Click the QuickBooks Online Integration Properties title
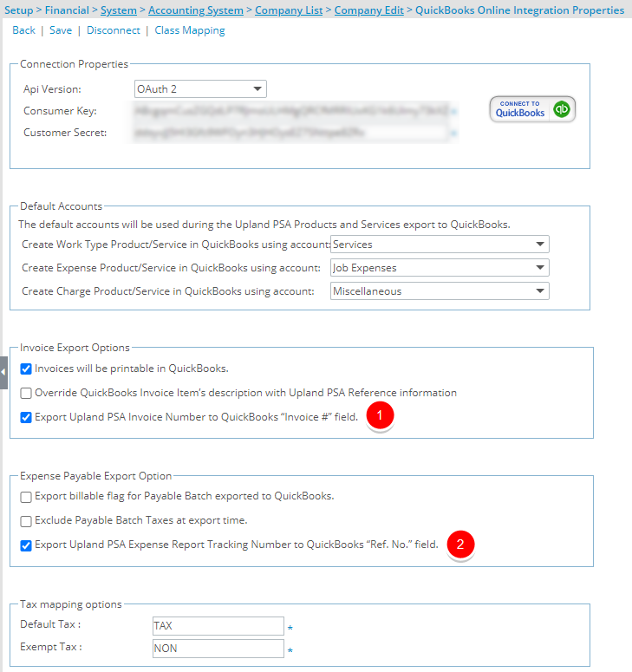This screenshot has height=672, width=632. pyautogui.click(x=520, y=10)
